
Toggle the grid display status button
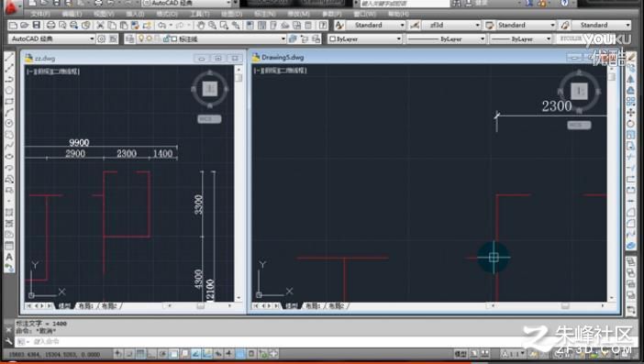pos(140,353)
